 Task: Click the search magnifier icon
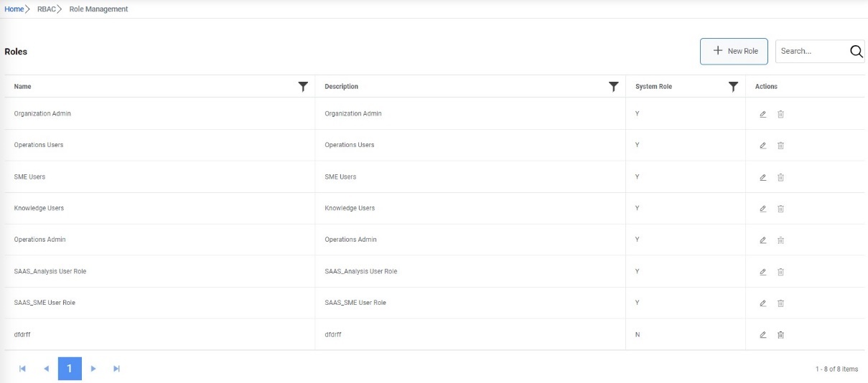(x=857, y=52)
